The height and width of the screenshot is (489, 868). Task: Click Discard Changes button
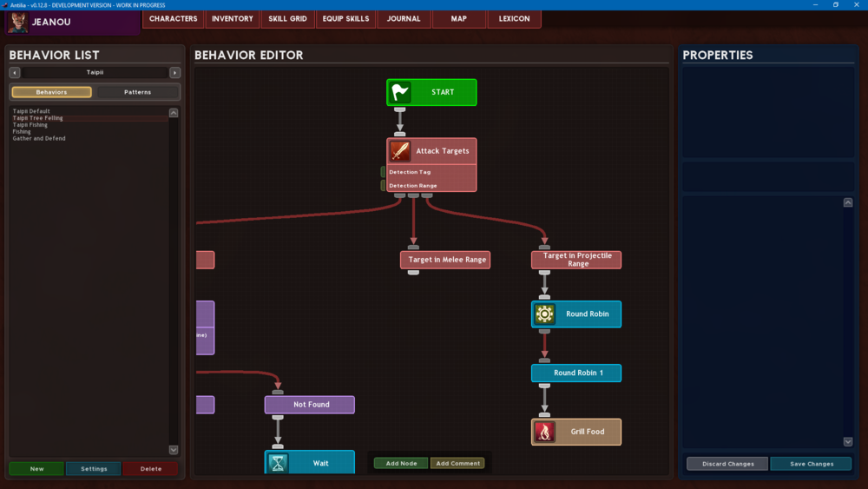[728, 464]
